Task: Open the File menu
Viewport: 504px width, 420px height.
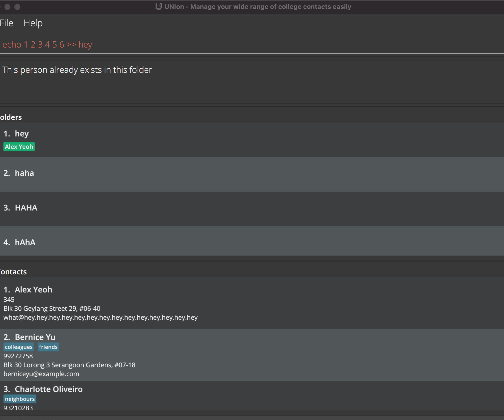Action: click(x=6, y=23)
